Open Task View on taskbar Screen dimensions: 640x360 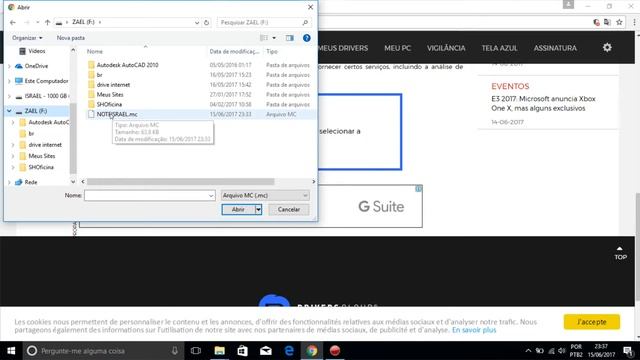[x=196, y=351]
